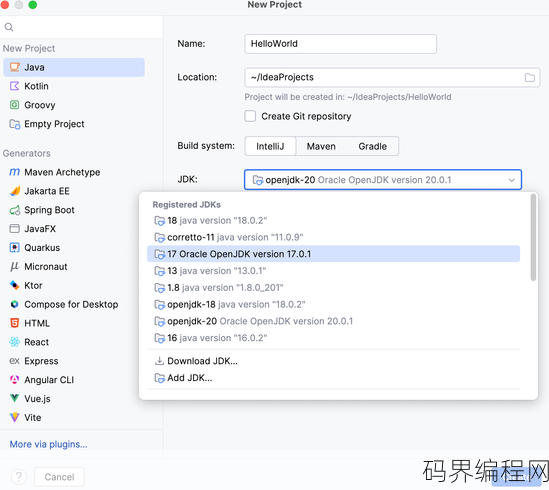
Task: Choose the Vue.js generator icon
Action: (14, 398)
